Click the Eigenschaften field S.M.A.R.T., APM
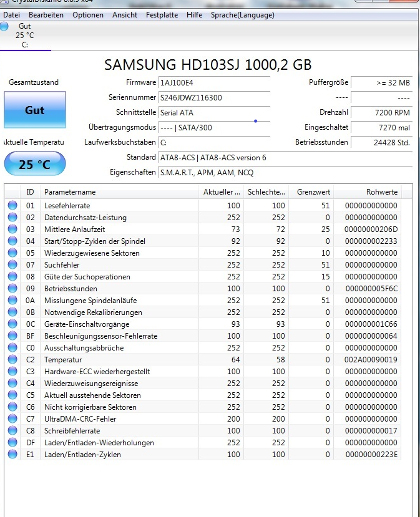Viewport: 420px width, 517px height. point(286,173)
